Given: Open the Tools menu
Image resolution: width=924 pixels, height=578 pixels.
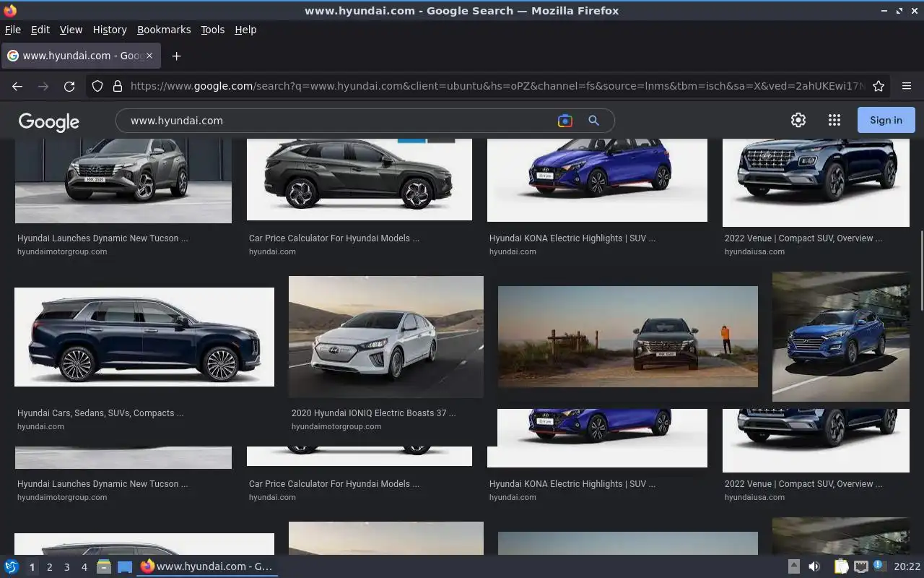Looking at the screenshot, I should click(x=212, y=30).
